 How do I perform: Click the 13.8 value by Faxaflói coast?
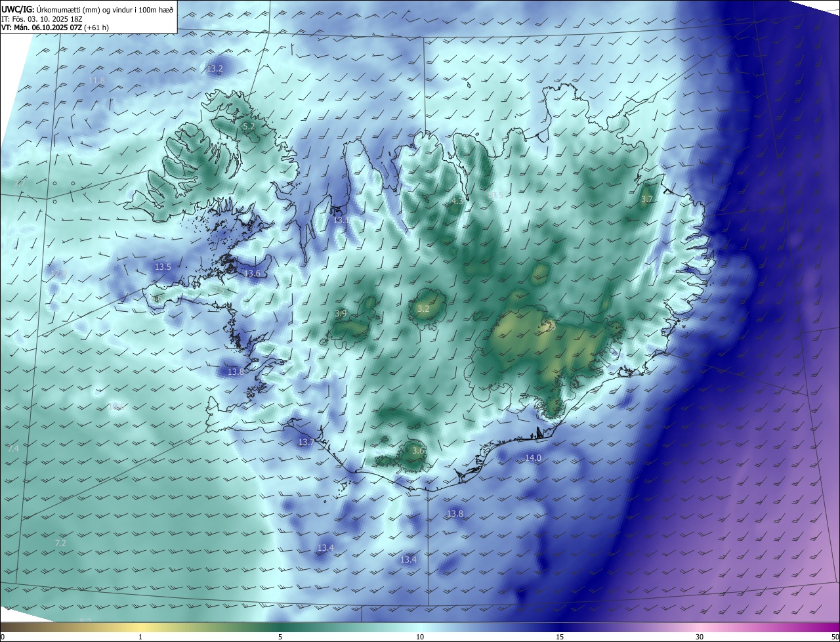236,372
